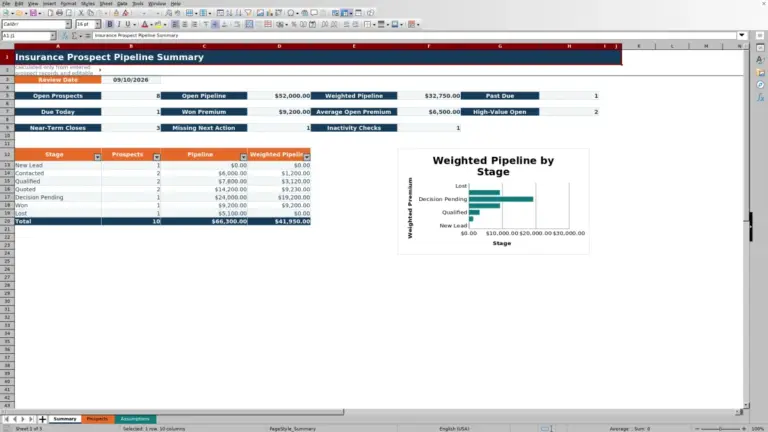Viewport: 768px width, 432px height.
Task: Select the Weighted Pipeline by Stage chart
Action: click(493, 201)
